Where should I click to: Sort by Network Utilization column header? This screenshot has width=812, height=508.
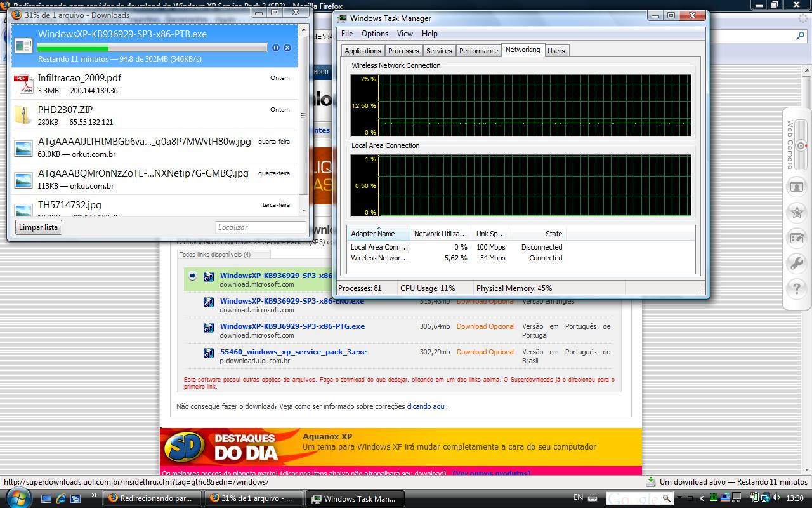440,234
